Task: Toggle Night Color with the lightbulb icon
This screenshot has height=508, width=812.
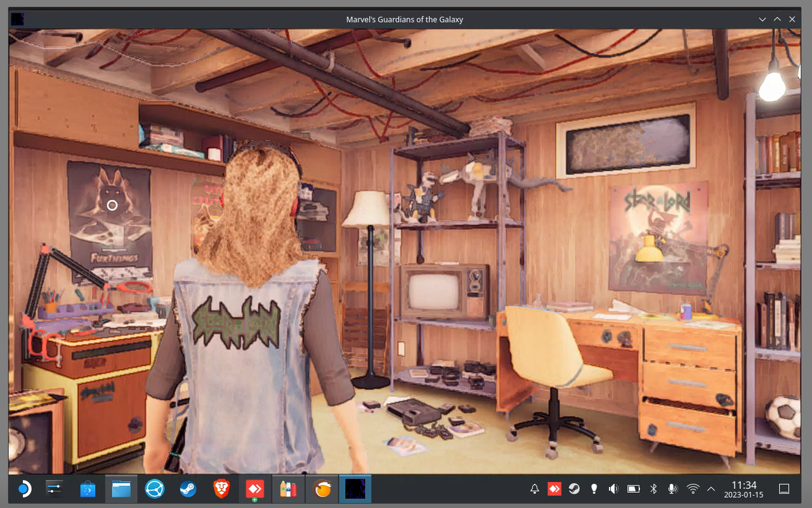Action: pos(594,489)
